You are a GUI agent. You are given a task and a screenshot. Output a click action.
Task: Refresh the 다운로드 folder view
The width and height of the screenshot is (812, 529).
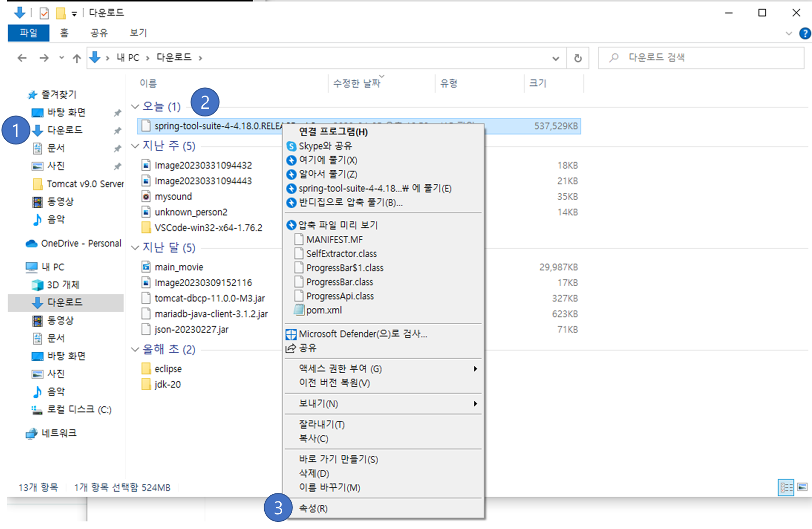point(578,58)
